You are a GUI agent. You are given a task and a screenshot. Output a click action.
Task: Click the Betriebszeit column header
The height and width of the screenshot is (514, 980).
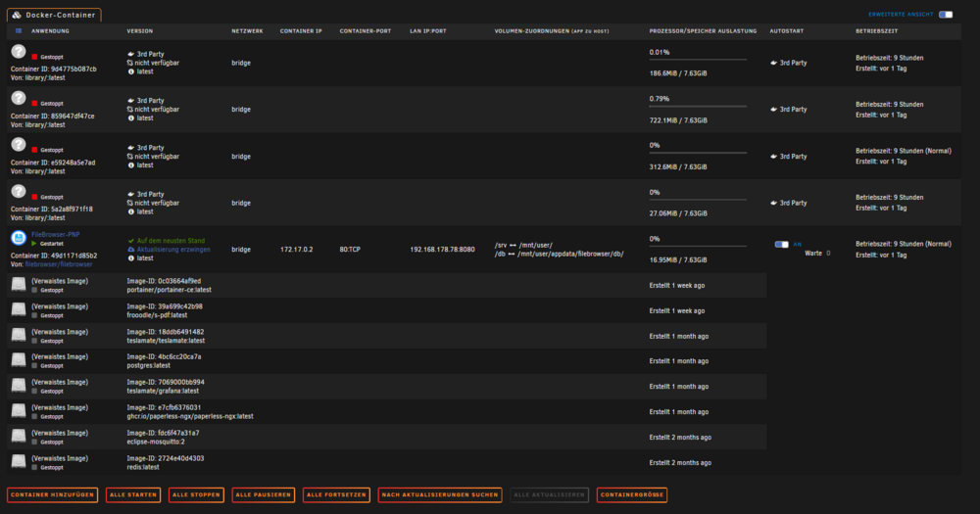[877, 30]
